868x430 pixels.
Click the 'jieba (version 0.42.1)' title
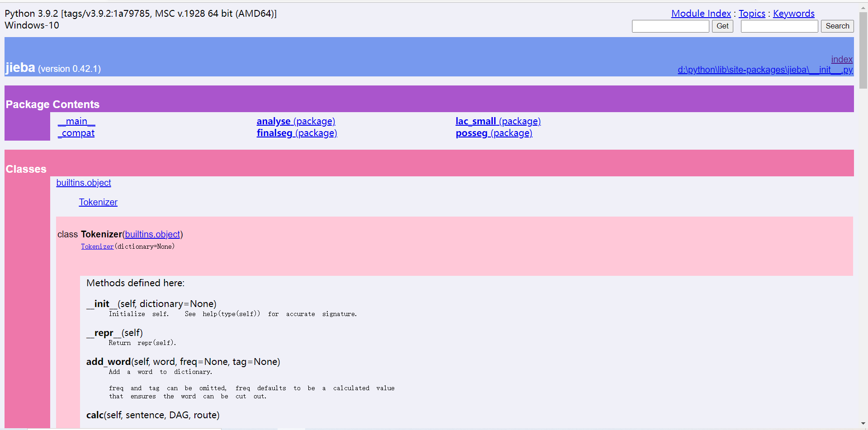coord(53,68)
